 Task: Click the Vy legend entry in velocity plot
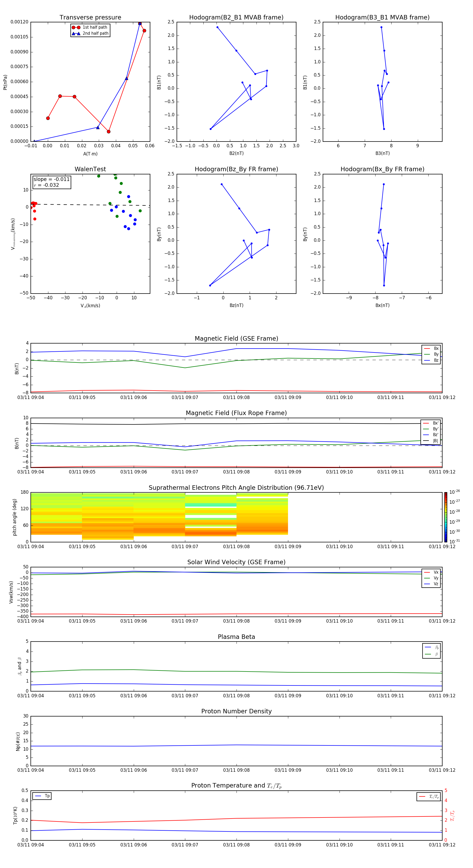tap(431, 578)
